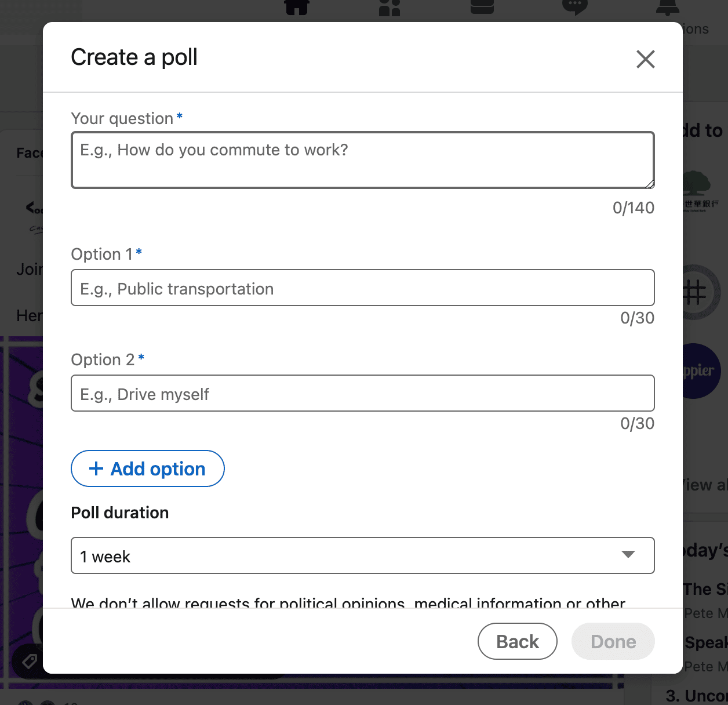Viewport: 728px width, 705px height.
Task: Open My Network icon in top bar
Action: (x=390, y=7)
